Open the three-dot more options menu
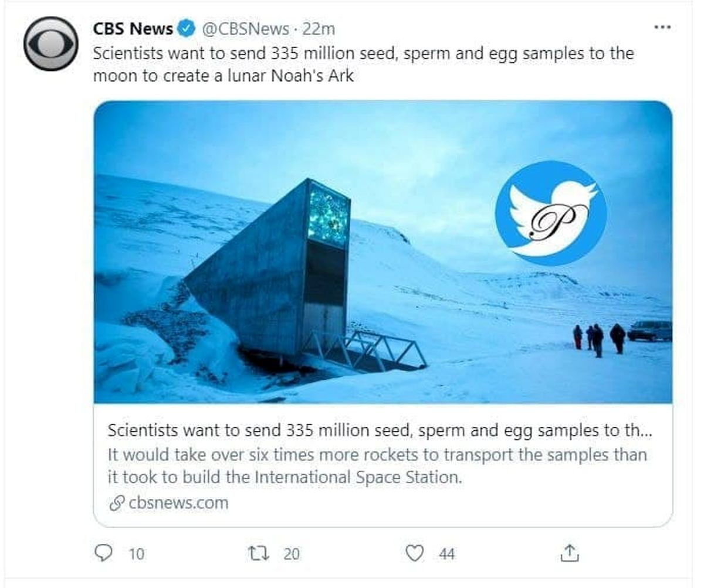The height and width of the screenshot is (588, 704). point(662,28)
